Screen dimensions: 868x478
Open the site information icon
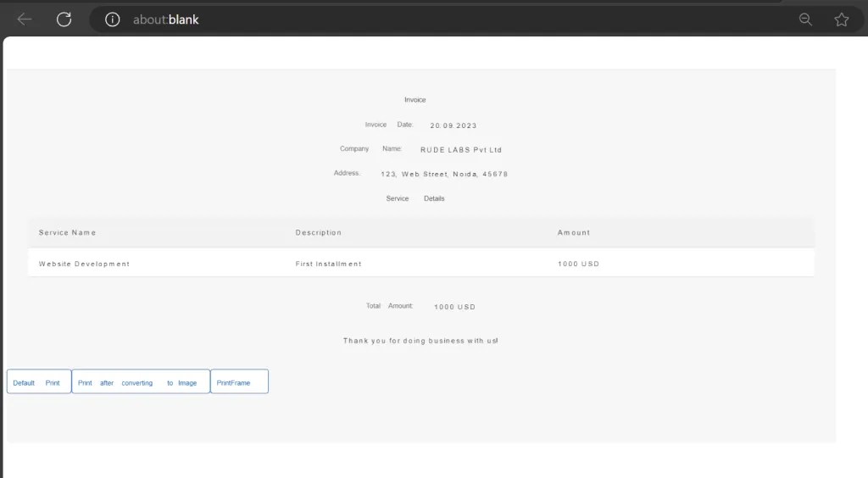point(113,20)
